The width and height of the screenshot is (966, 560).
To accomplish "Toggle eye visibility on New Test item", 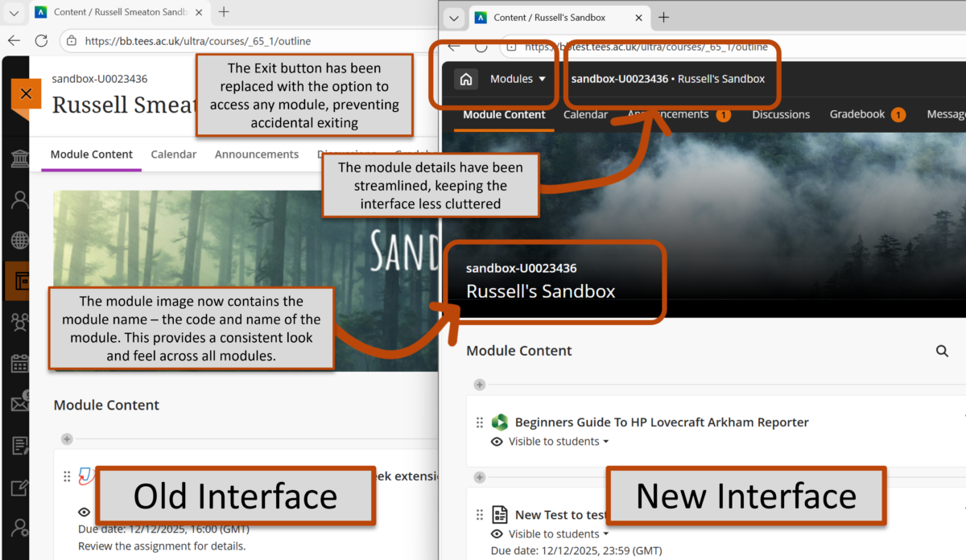I will tap(497, 534).
